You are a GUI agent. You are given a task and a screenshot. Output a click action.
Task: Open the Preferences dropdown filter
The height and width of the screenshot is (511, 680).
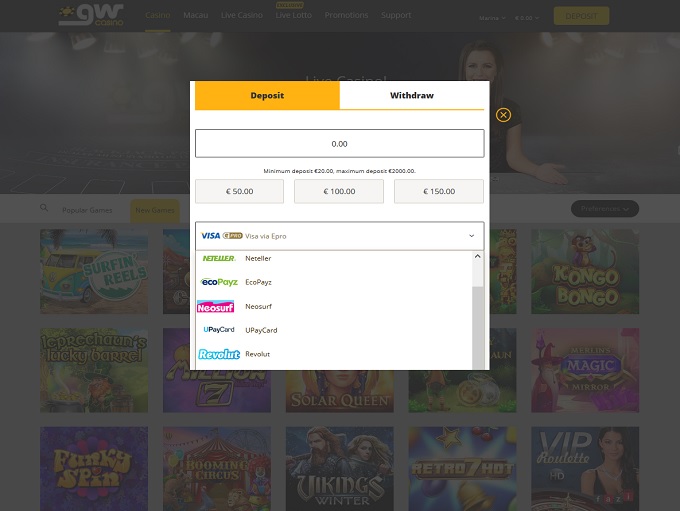pyautogui.click(x=604, y=209)
